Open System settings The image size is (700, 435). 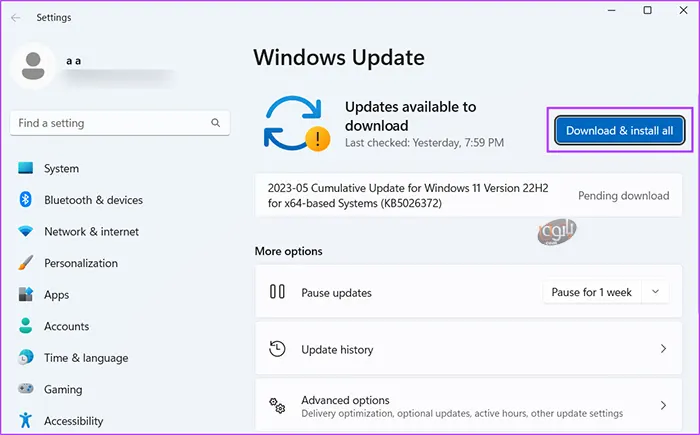[62, 169]
